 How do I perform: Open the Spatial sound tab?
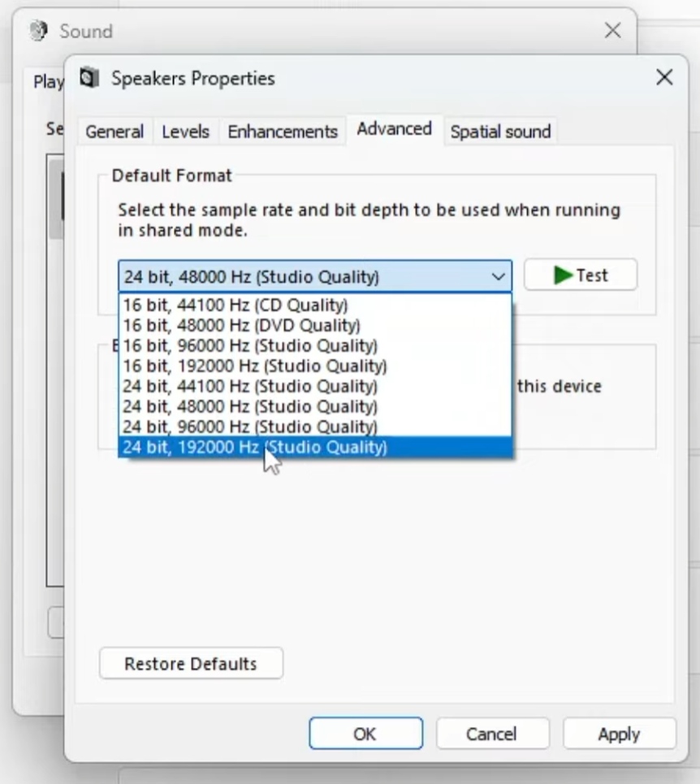tap(500, 132)
